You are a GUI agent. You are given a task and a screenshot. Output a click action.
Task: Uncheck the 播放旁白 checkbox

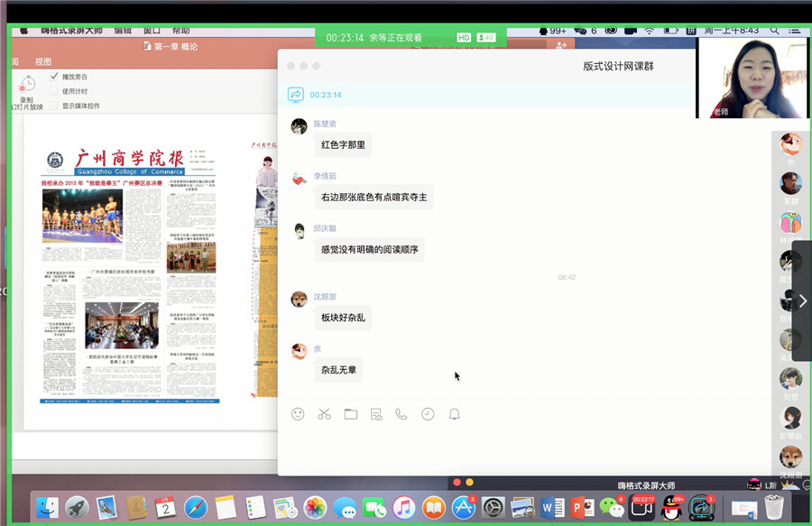tap(55, 77)
